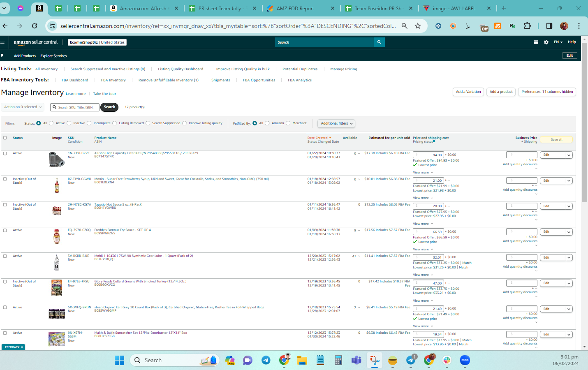
Task: Open the Add Products menu
Action: click(25, 56)
